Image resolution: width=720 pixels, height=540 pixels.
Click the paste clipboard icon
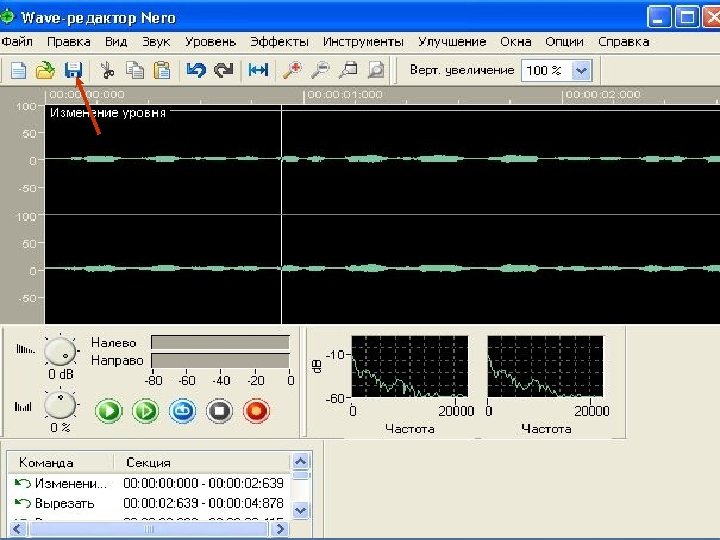[x=161, y=70]
